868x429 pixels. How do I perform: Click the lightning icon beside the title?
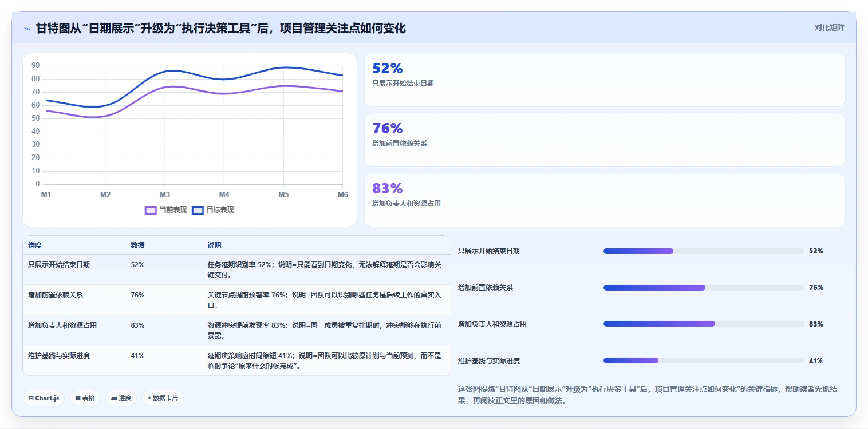click(27, 29)
